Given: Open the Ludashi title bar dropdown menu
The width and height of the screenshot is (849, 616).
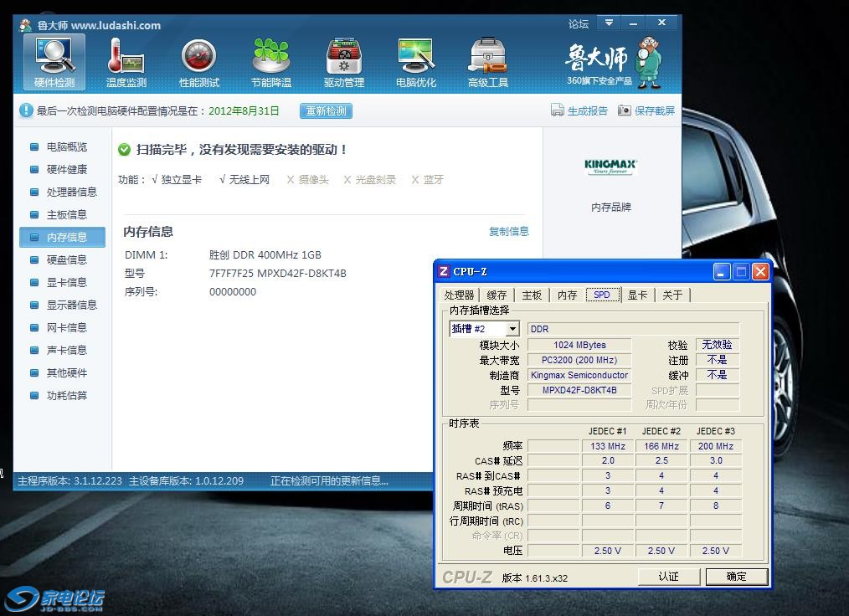Looking at the screenshot, I should click(610, 23).
